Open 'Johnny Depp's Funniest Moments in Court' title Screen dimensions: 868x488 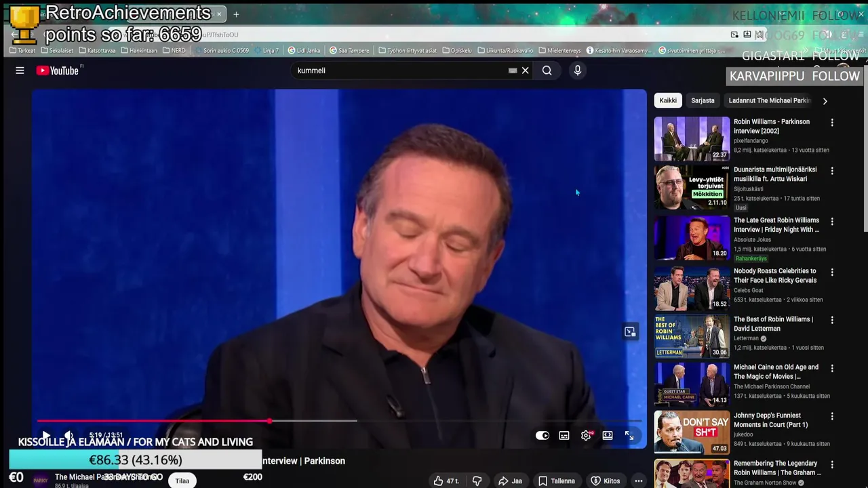(x=771, y=420)
